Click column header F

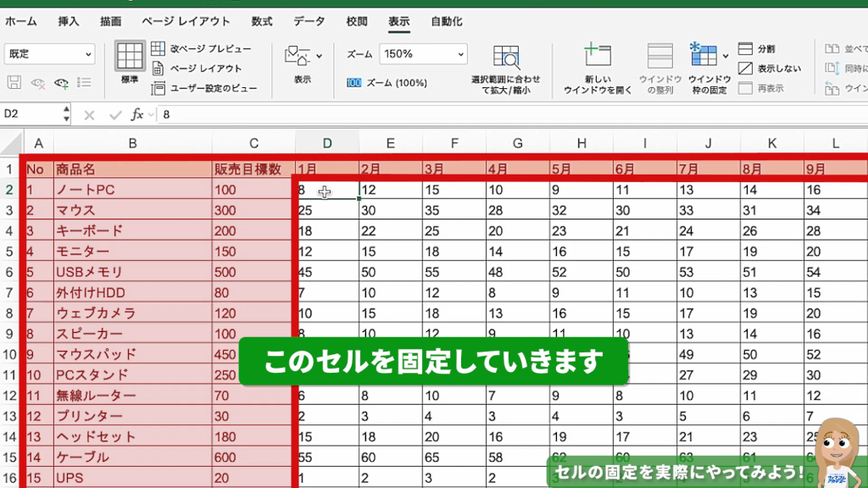pos(454,143)
